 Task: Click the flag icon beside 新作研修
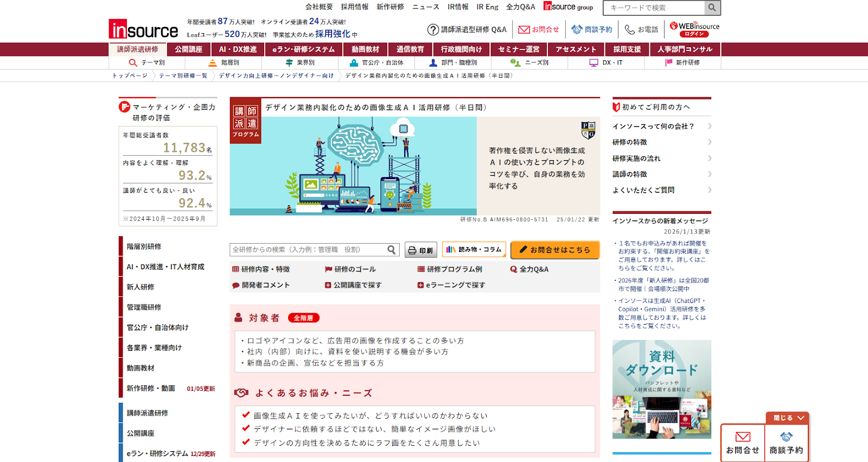click(x=669, y=63)
